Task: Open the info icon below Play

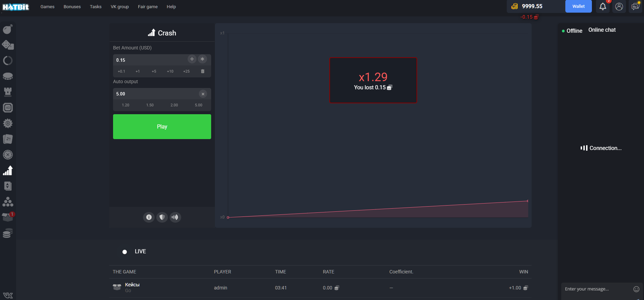Action: pos(149,217)
